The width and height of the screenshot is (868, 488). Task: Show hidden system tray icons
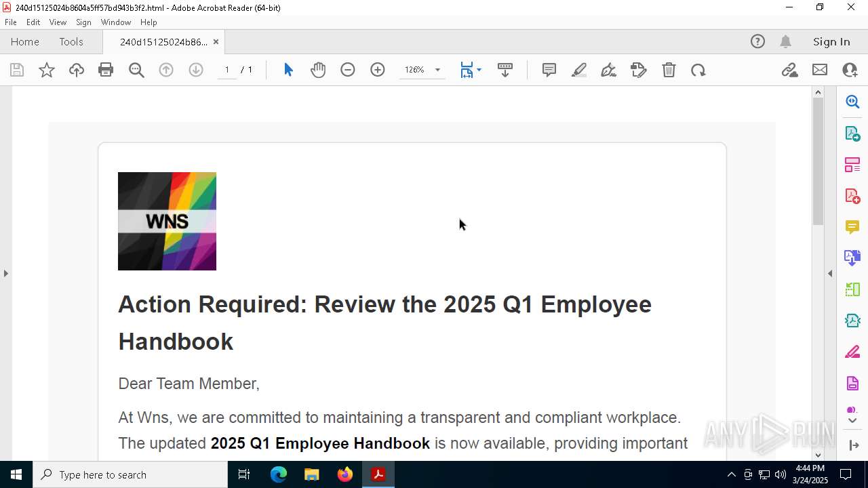[x=731, y=474]
